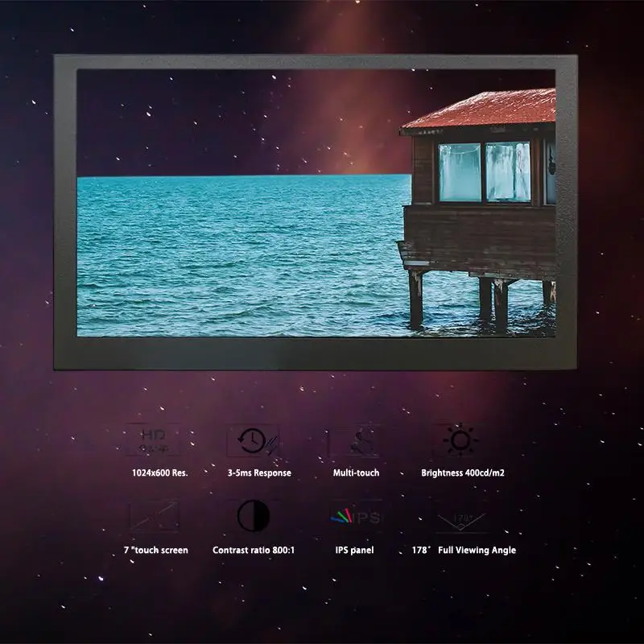Click the '7 "touch screen' label
644x644 pixels.
tap(156, 550)
